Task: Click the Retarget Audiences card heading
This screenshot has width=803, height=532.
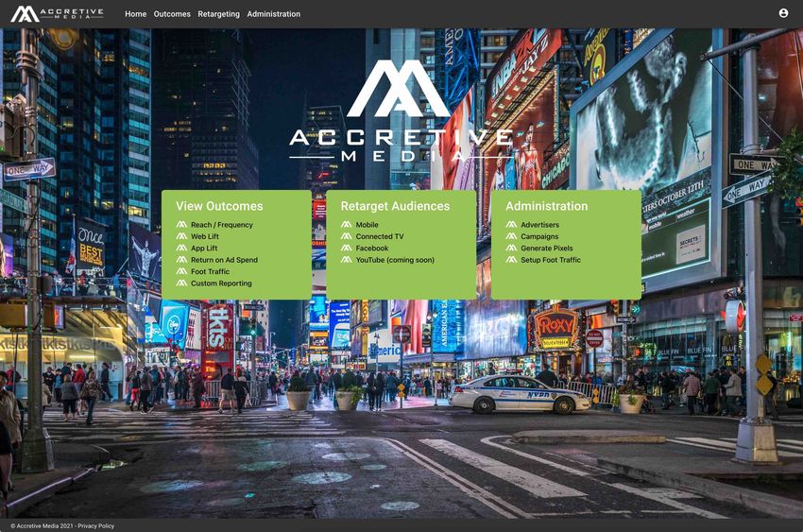Action: pos(395,206)
